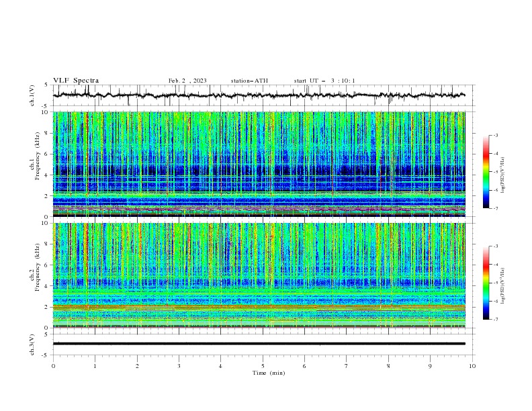This screenshot has width=532, height=411.
Task: Click the "Time (min)" x-axis label
Action: coord(269,373)
